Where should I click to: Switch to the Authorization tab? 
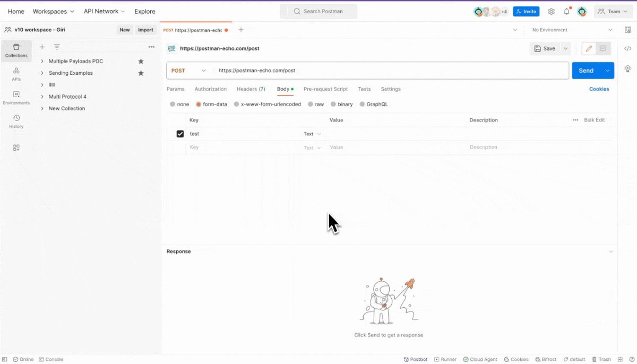click(x=210, y=89)
